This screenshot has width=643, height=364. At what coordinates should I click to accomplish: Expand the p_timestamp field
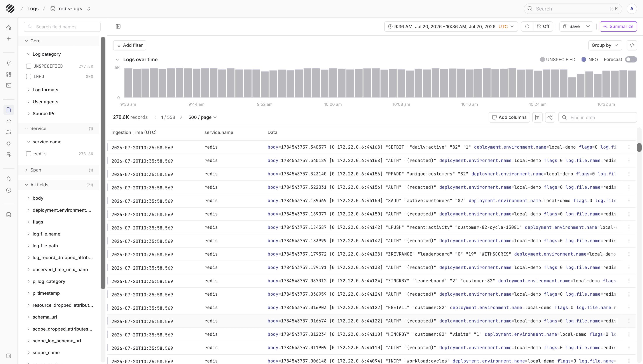[28, 293]
